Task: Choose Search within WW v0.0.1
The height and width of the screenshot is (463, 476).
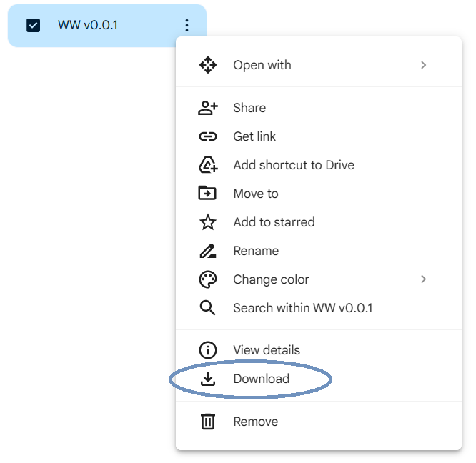Action: (x=302, y=308)
